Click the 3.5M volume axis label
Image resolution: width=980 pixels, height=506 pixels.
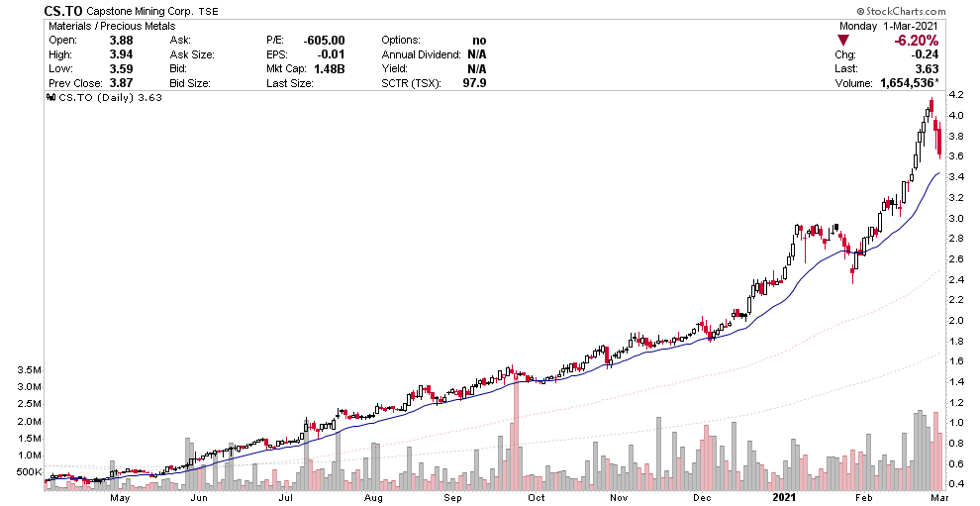point(30,370)
